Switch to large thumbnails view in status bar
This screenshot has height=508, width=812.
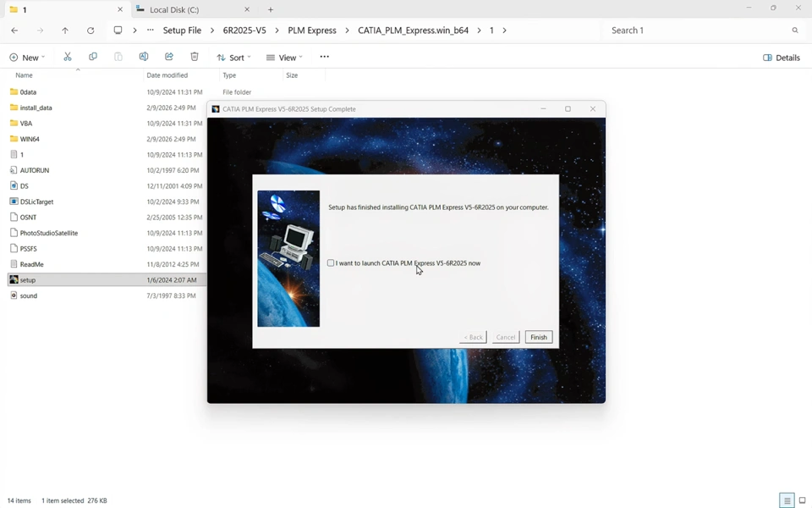point(802,500)
